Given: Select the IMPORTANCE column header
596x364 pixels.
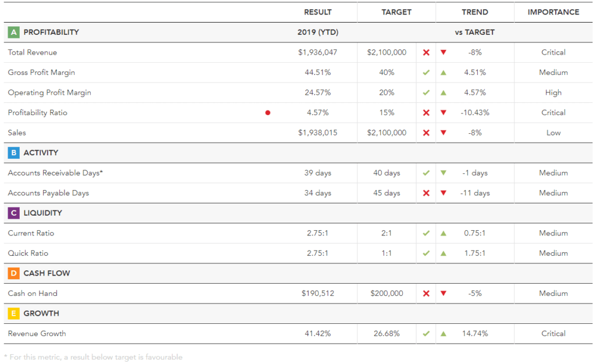Looking at the screenshot, I should coord(554,12).
